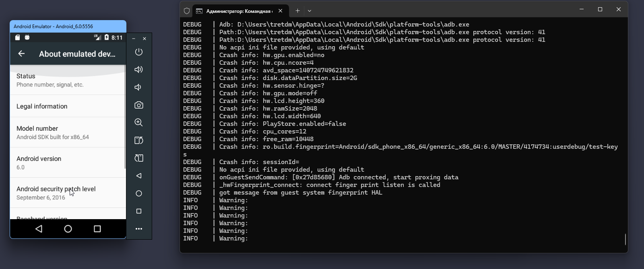This screenshot has width=644, height=269.
Task: Raise volume with emulator volume up icon
Action: click(x=138, y=70)
